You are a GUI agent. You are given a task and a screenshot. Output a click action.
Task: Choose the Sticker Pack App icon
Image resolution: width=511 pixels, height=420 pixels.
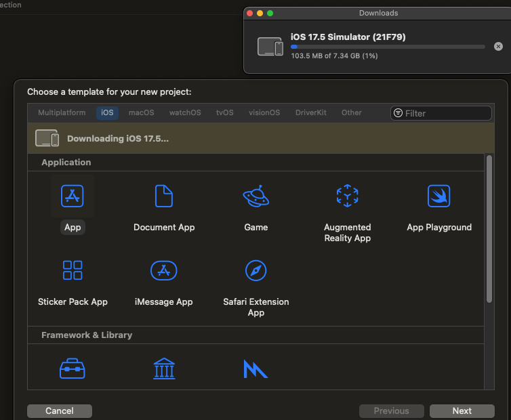click(73, 270)
